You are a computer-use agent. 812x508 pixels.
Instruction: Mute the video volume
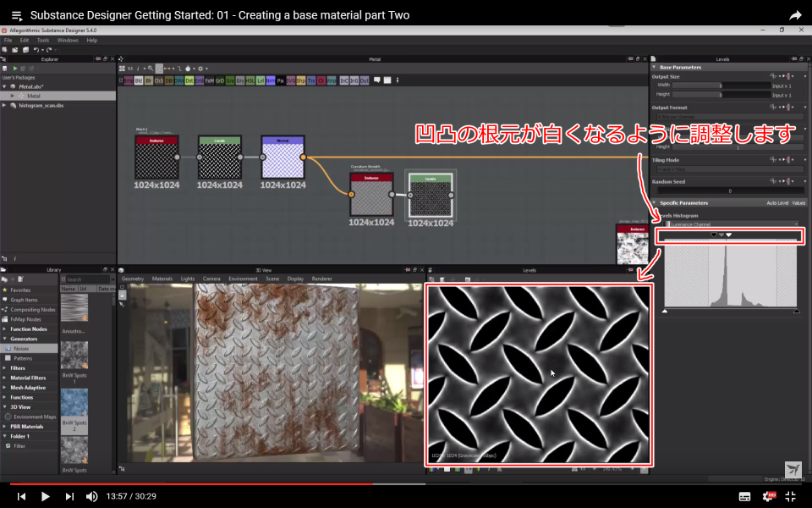[x=91, y=496]
